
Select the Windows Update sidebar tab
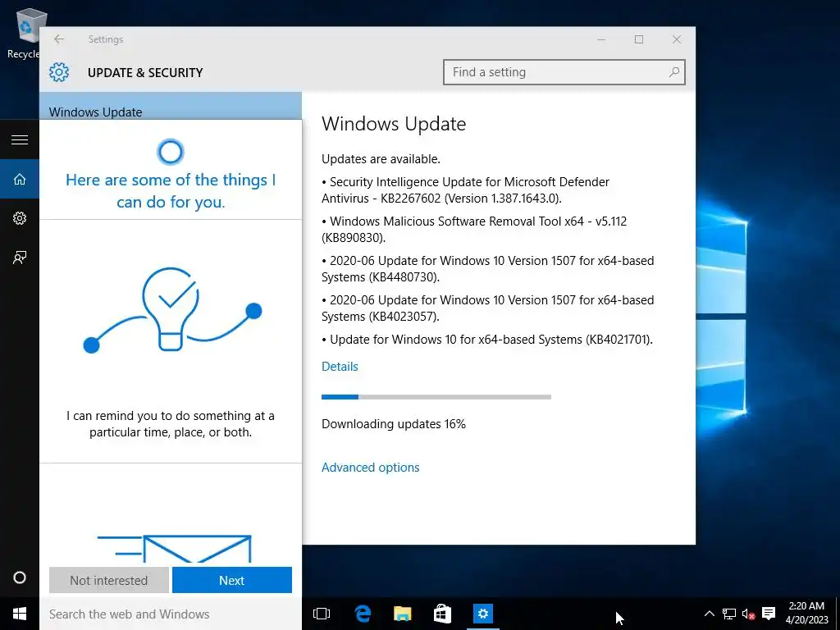pos(171,106)
